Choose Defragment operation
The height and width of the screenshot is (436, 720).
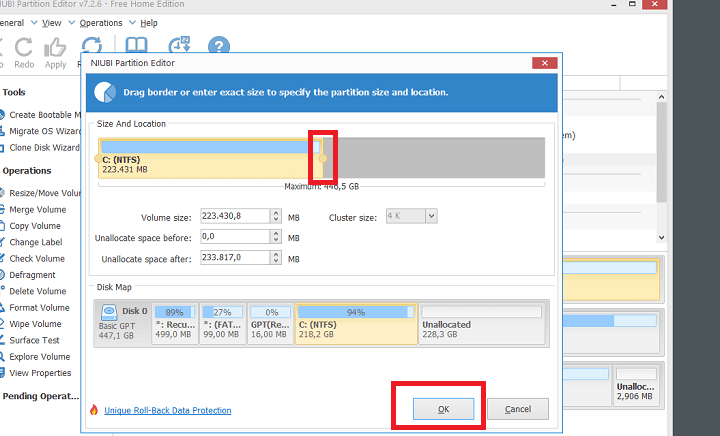point(32,275)
